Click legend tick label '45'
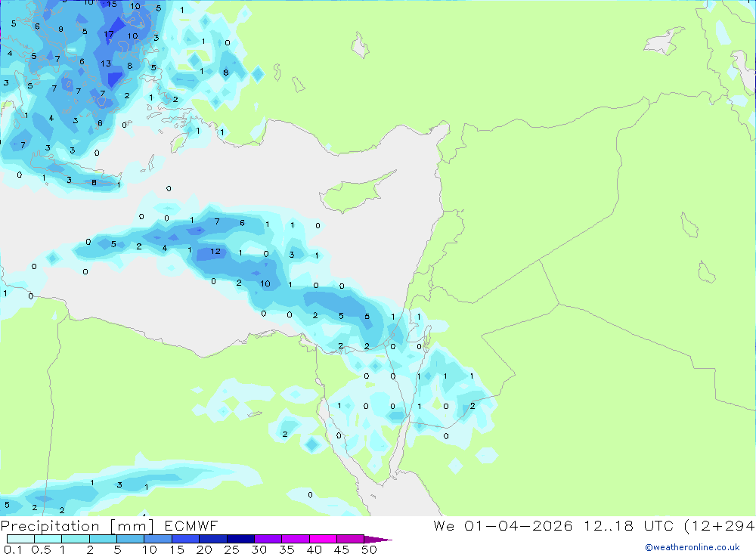This screenshot has width=756, height=554. [x=342, y=549]
